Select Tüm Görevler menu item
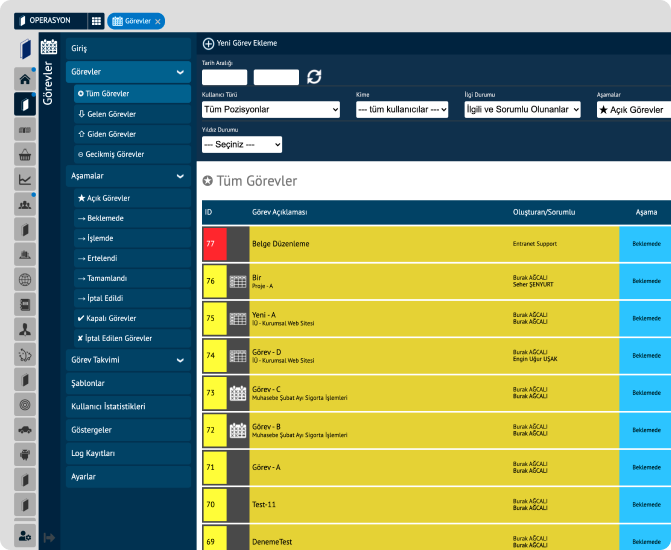This screenshot has height=550, width=671. click(x=132, y=94)
